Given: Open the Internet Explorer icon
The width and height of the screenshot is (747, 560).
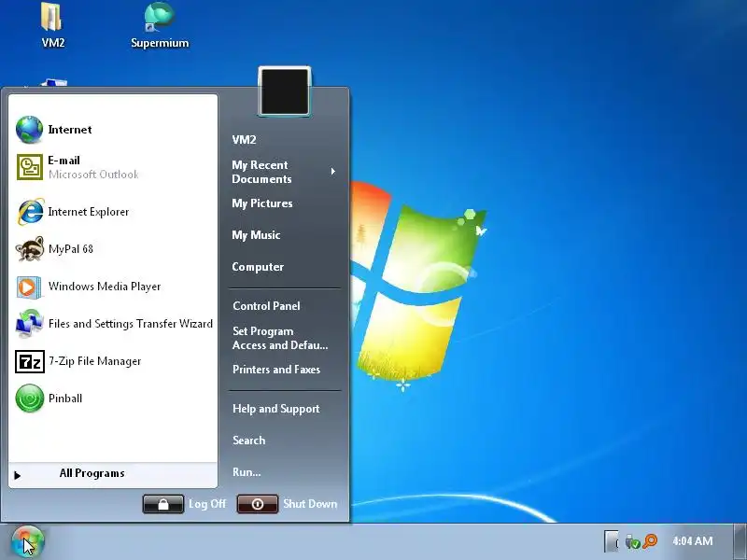Looking at the screenshot, I should tap(31, 212).
